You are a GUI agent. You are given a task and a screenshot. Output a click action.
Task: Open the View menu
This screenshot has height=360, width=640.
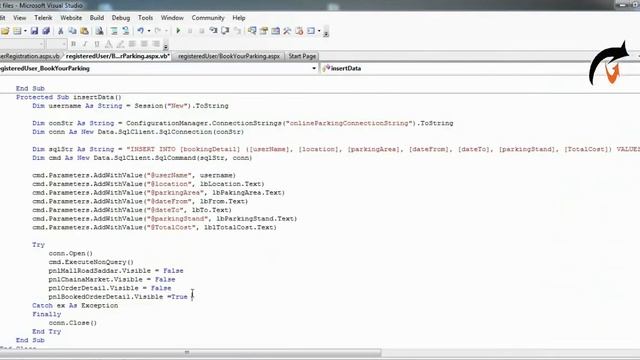pyautogui.click(x=20, y=18)
